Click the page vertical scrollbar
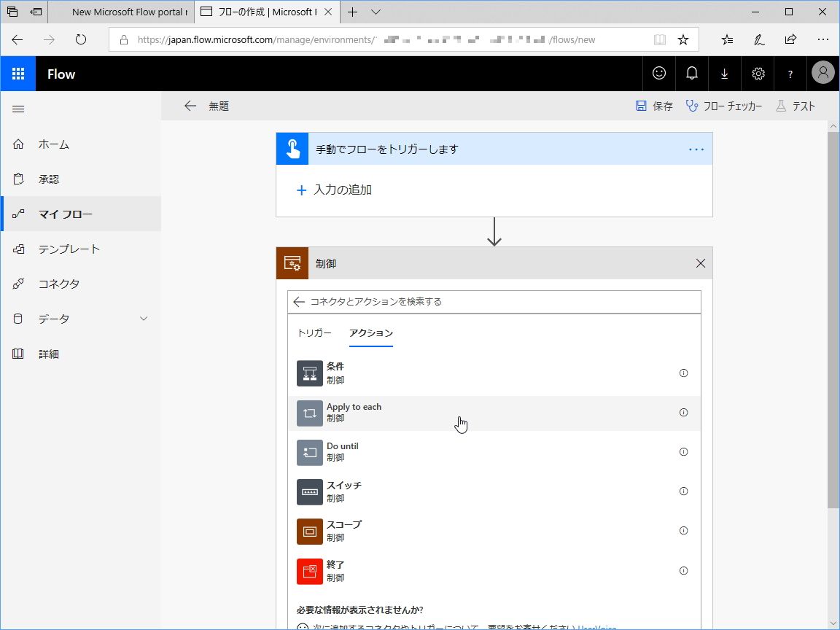This screenshot has width=840, height=630. coord(833,322)
